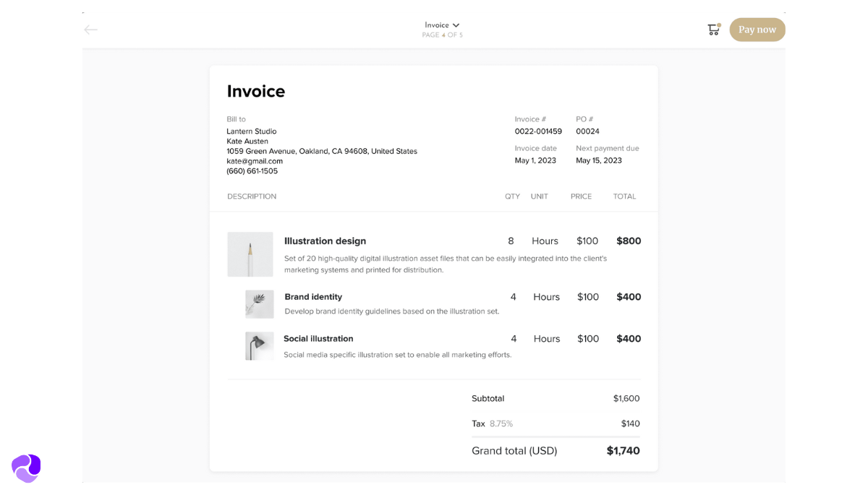Click the purple logo in bottom corner
This screenshot has width=868, height=495.
pyautogui.click(x=26, y=468)
